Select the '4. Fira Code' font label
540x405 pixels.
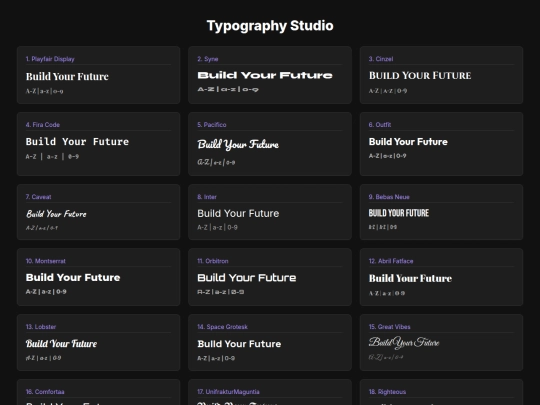43,125
